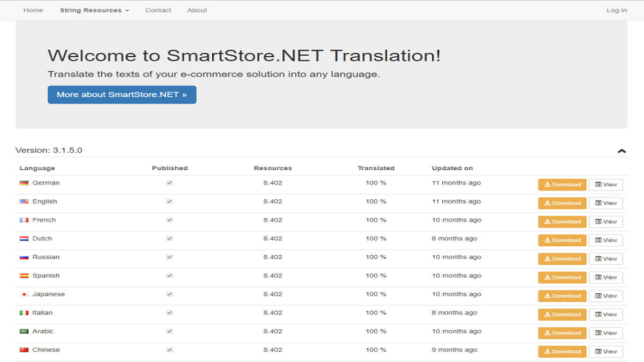This screenshot has height=362, width=644.
Task: Download the Spanish language pack
Action: click(562, 277)
